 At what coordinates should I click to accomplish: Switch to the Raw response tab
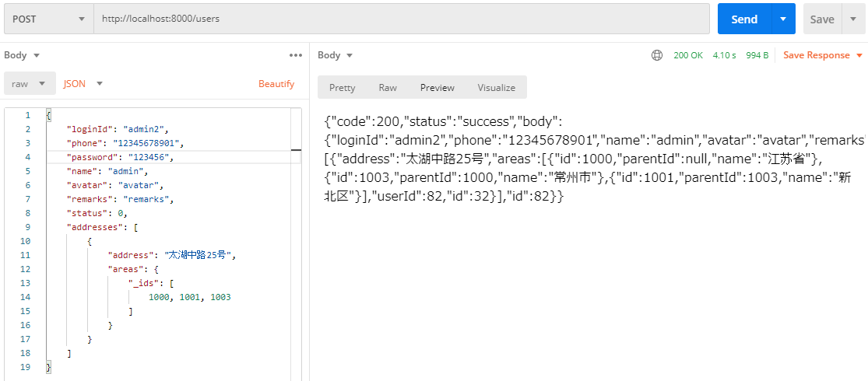tap(388, 88)
